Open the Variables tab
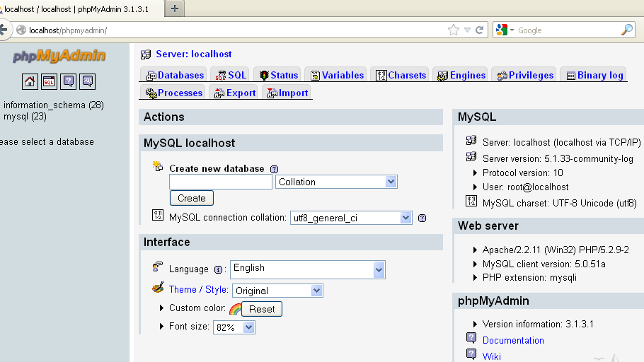This screenshot has width=644, height=362. pos(337,75)
